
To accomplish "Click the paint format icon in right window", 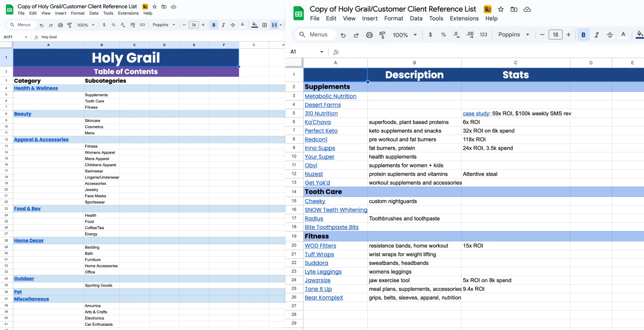I will pos(382,35).
